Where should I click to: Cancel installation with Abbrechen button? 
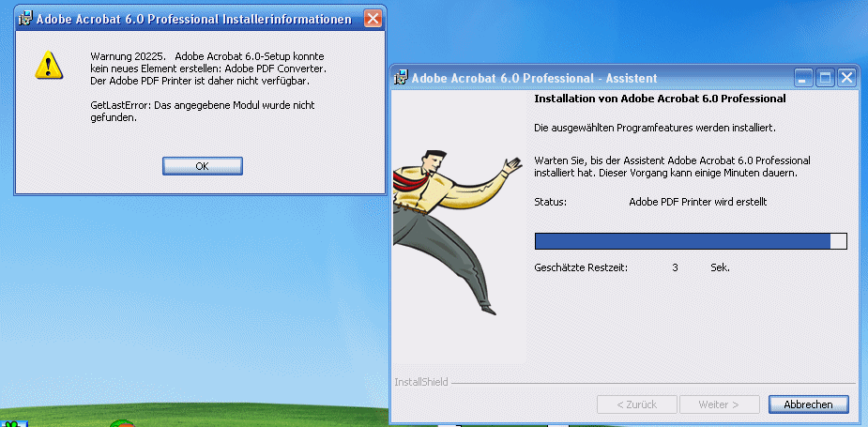808,404
